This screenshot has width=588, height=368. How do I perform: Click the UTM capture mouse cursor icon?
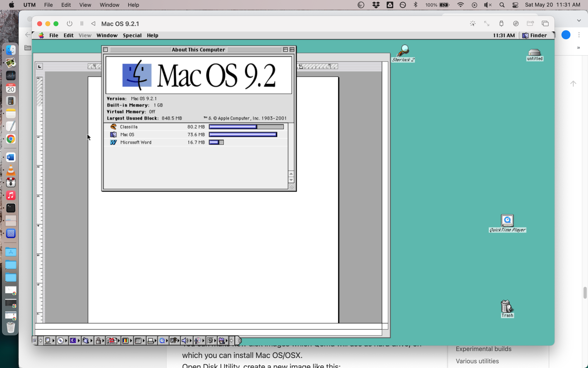(x=472, y=24)
